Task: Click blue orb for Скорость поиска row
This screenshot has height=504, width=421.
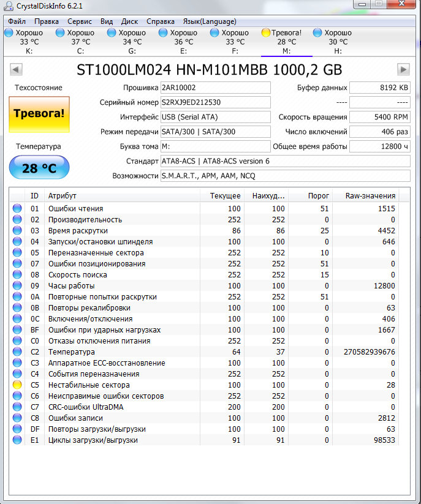Action: pyautogui.click(x=17, y=274)
